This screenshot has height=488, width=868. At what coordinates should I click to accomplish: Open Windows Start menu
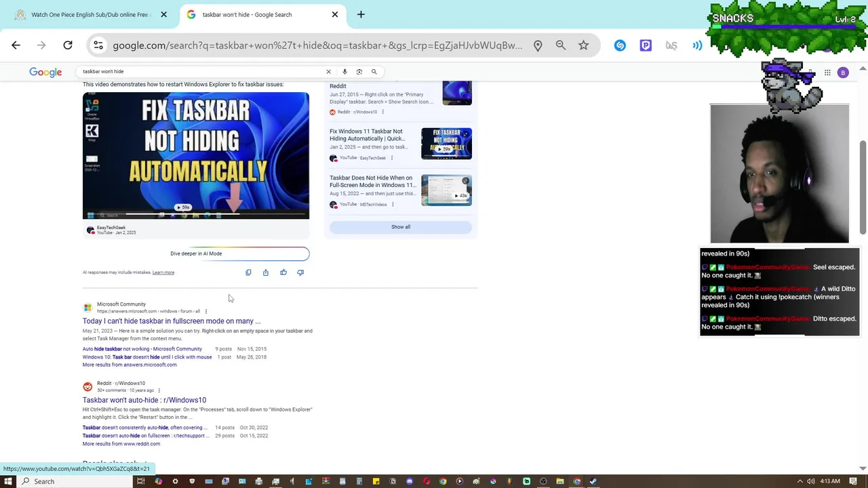[x=8, y=481]
